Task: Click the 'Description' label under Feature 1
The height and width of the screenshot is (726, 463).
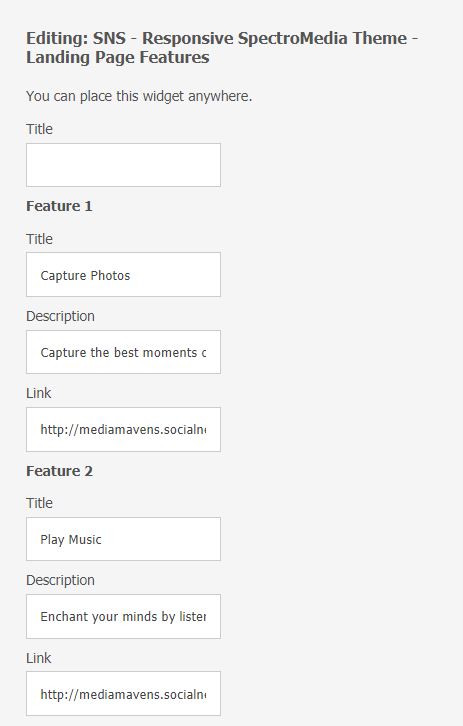Action: (x=60, y=316)
